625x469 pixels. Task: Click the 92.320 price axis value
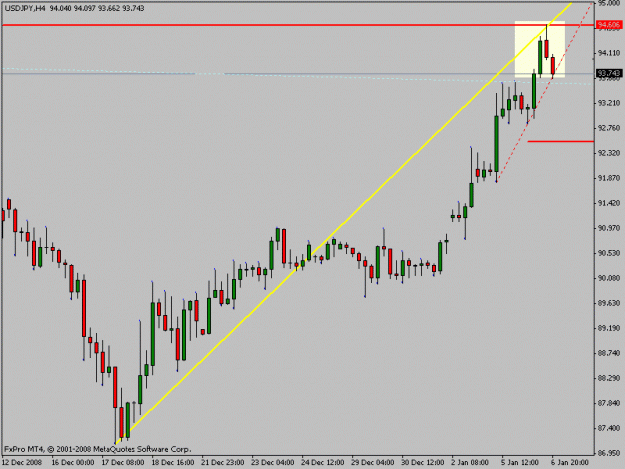pyautogui.click(x=609, y=153)
